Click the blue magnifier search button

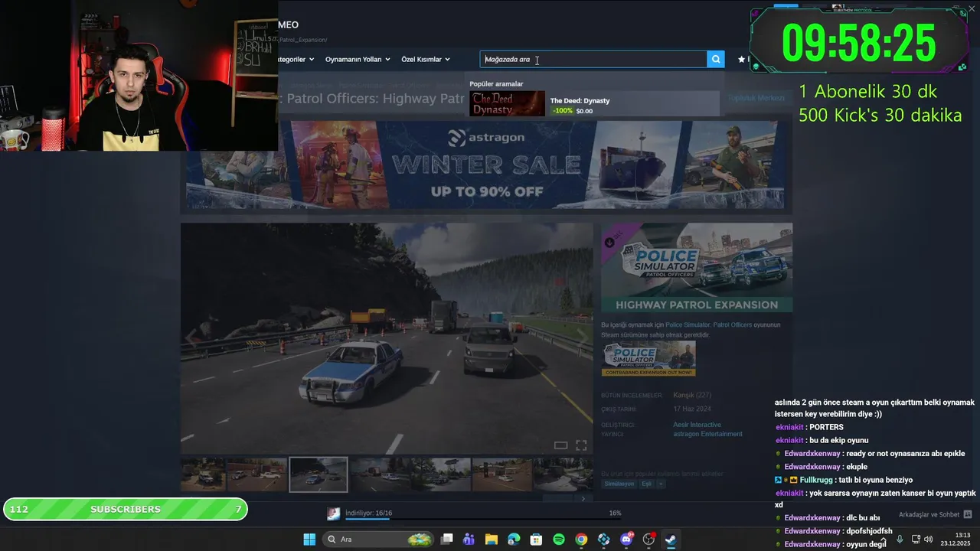coord(716,59)
